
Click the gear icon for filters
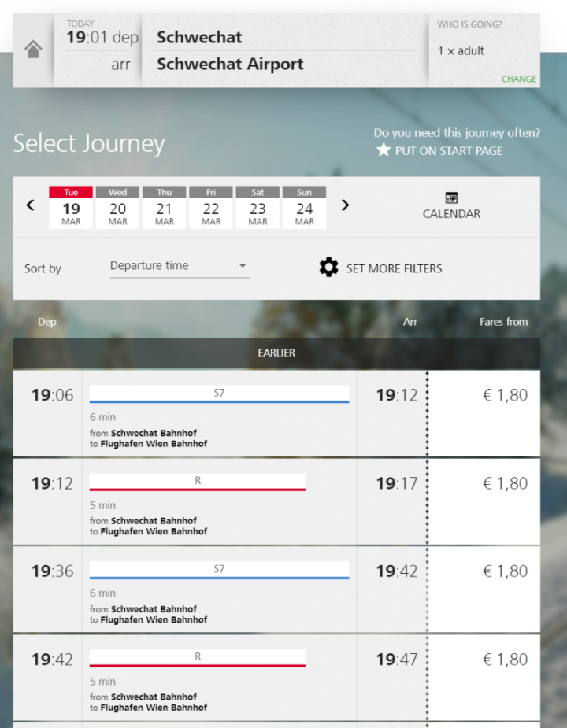328,268
